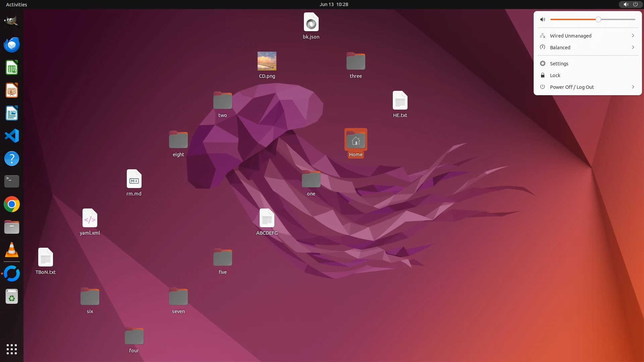Open the Balanced power mode entry
644x362 pixels.
[x=588, y=47]
